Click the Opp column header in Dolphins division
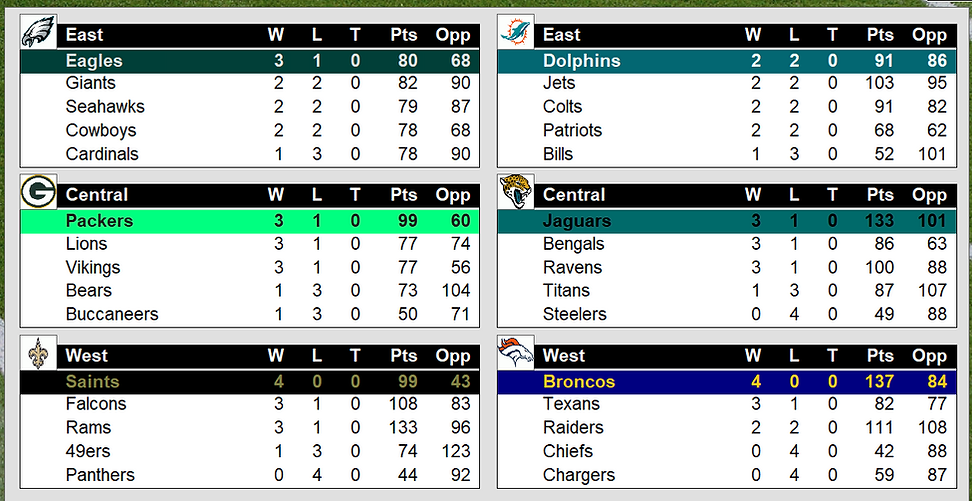Image resolution: width=972 pixels, height=501 pixels. [929, 35]
